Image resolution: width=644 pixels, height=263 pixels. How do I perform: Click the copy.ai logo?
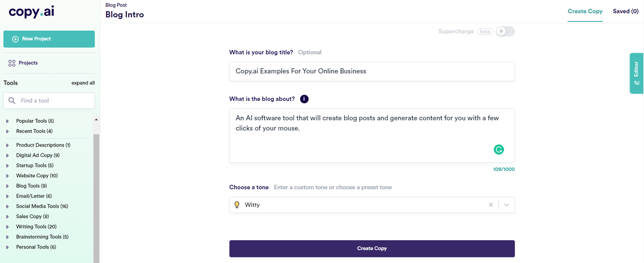(x=31, y=12)
